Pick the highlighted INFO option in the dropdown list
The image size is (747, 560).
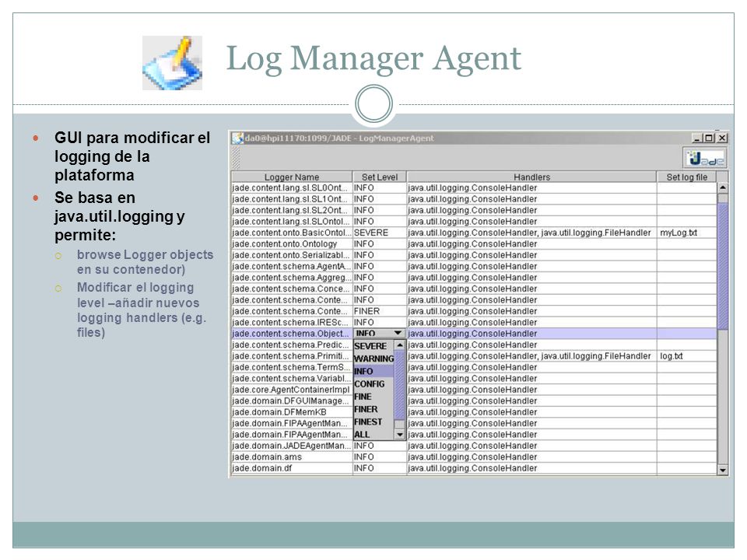[373, 372]
